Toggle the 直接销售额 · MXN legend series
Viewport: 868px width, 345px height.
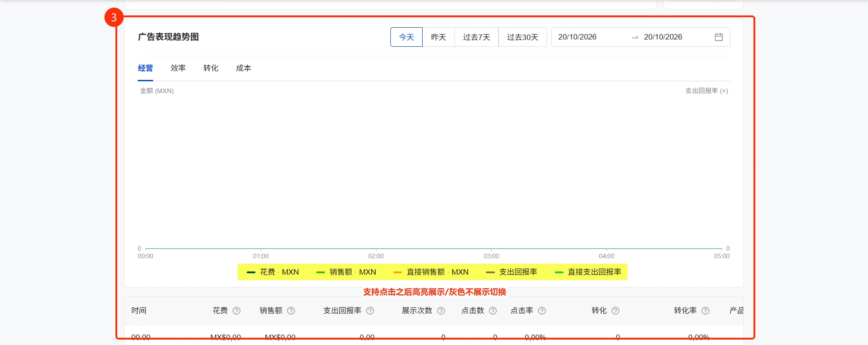pos(431,272)
